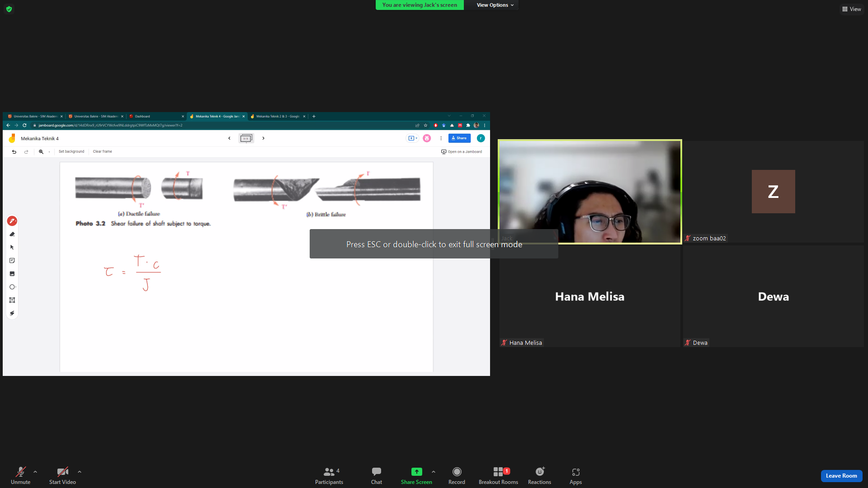Click the browser Reload button
868x488 pixels.
[24, 126]
